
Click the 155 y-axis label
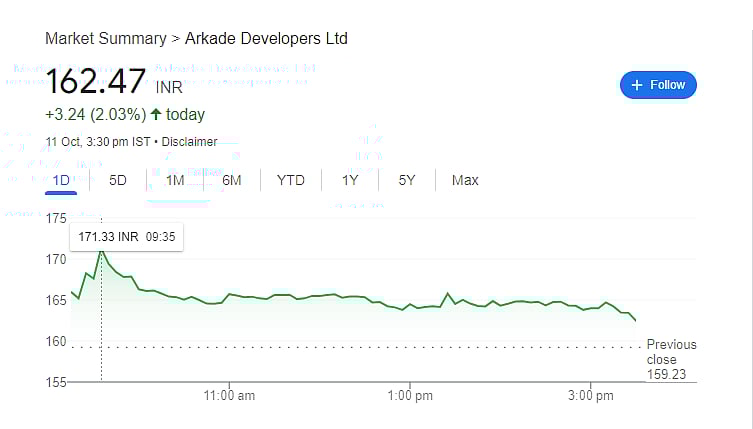tap(56, 382)
